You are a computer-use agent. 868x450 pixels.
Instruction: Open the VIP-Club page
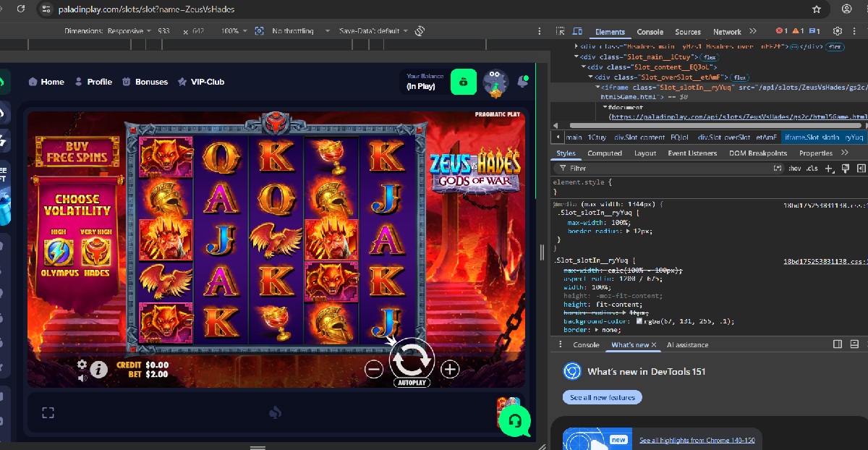point(201,82)
